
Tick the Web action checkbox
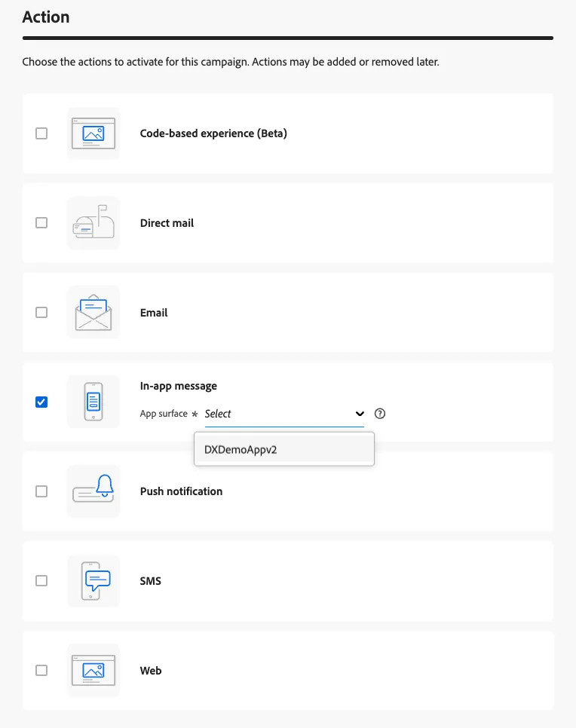[41, 671]
